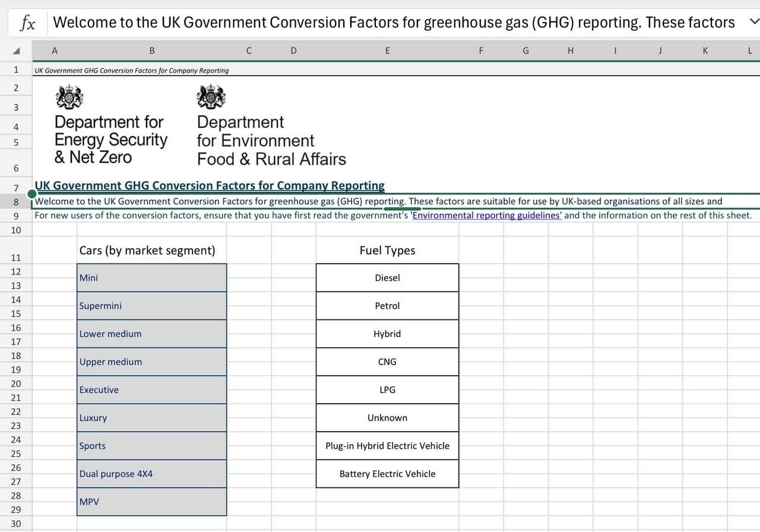Click the Department for Environment Food & Rural Affairs logo
Viewport: 760px width, 532px height.
coord(271,126)
